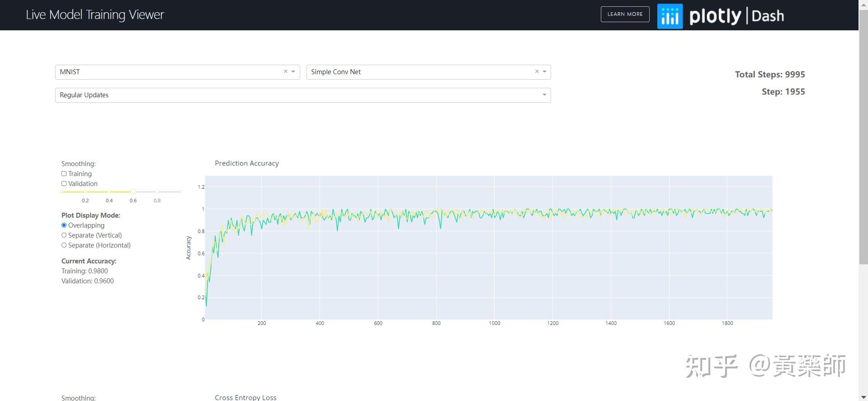The image size is (868, 401).
Task: Open the MNIST dataset dropdown arrow
Action: tap(293, 72)
